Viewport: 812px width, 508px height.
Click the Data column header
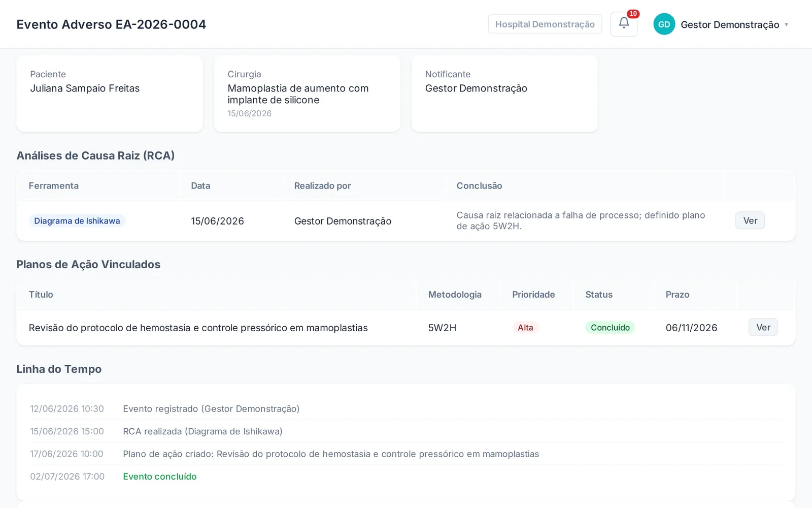tap(200, 186)
